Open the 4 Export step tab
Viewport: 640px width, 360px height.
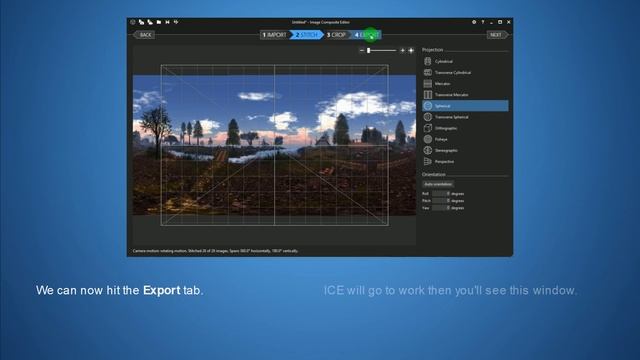point(367,35)
